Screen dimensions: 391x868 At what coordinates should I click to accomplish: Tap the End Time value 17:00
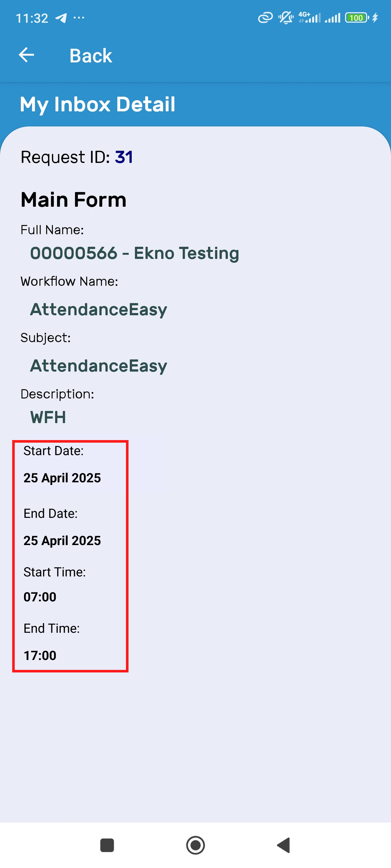[40, 655]
